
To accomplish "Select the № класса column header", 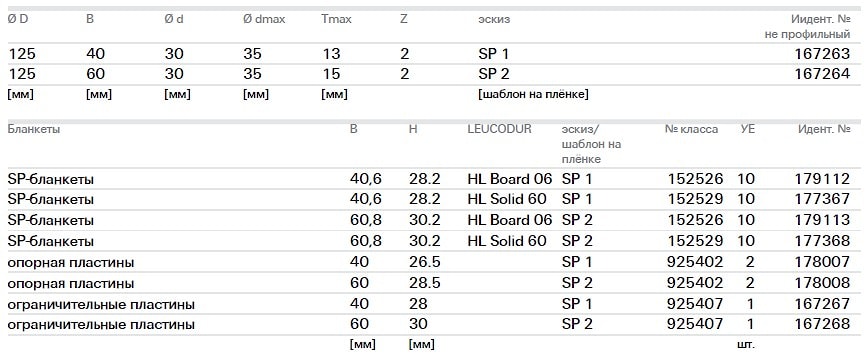I will pos(692,130).
